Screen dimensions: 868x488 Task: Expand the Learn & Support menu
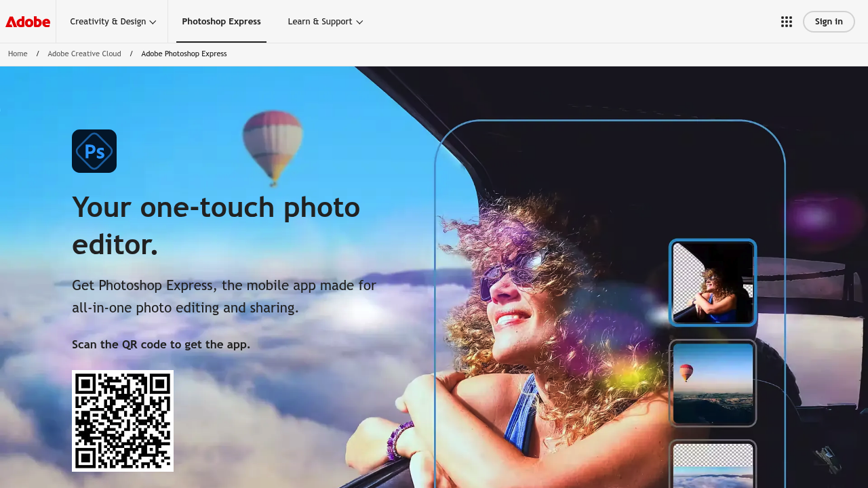(x=325, y=22)
